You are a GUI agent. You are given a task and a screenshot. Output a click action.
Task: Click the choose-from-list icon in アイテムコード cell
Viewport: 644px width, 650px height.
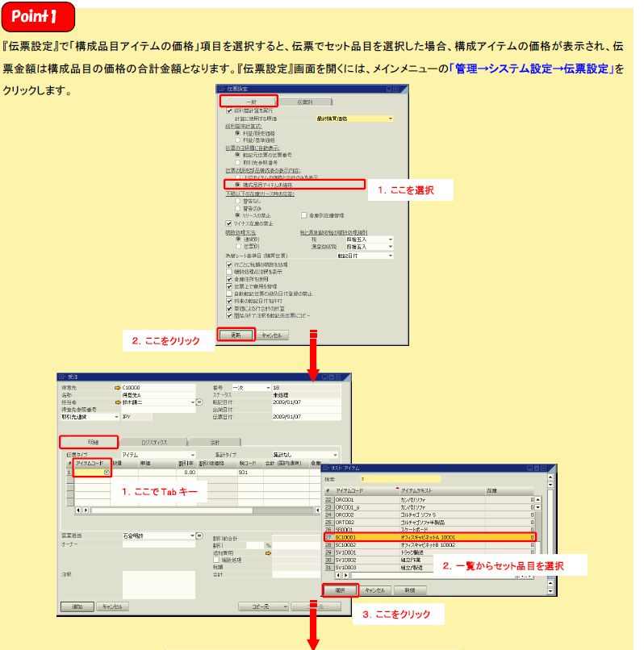tap(107, 472)
